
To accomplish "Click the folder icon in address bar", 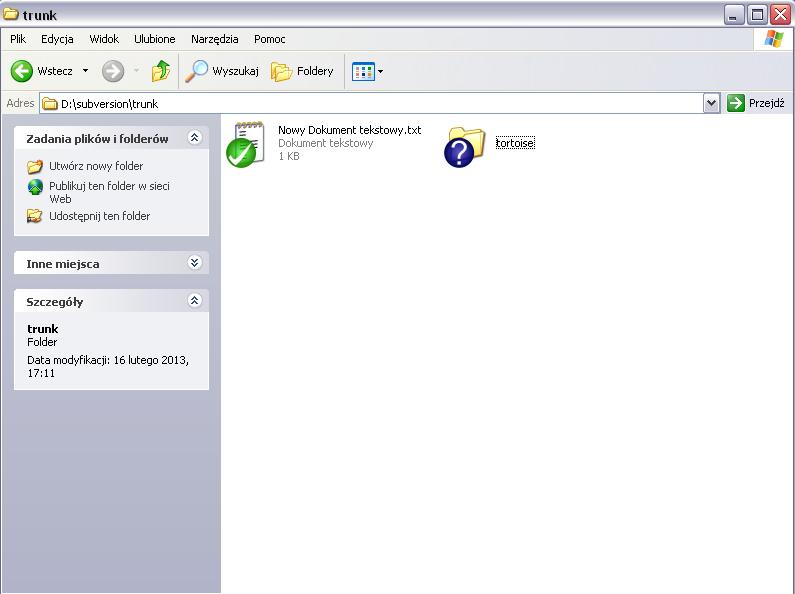I will tap(50, 104).
